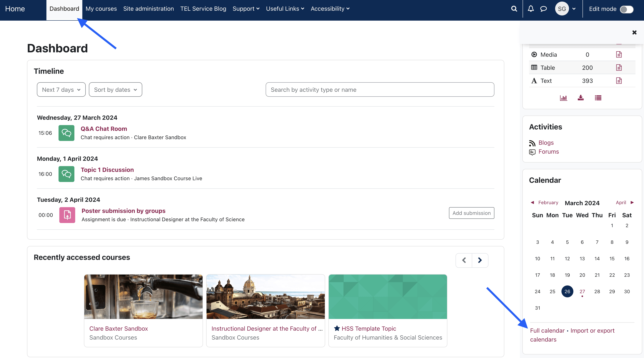Open the Sort by dates dropdown
Viewport: 644px width, 358px height.
tap(115, 90)
